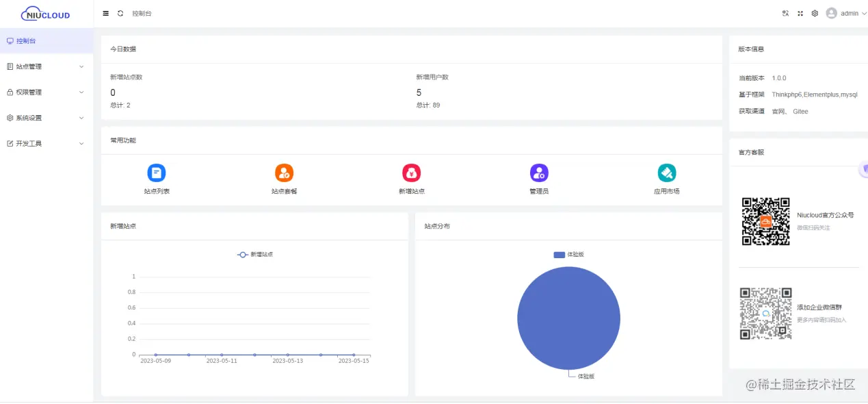Expand the 开发工具 chevron arrow
Viewport: 868px width, 404px height.
coord(81,144)
